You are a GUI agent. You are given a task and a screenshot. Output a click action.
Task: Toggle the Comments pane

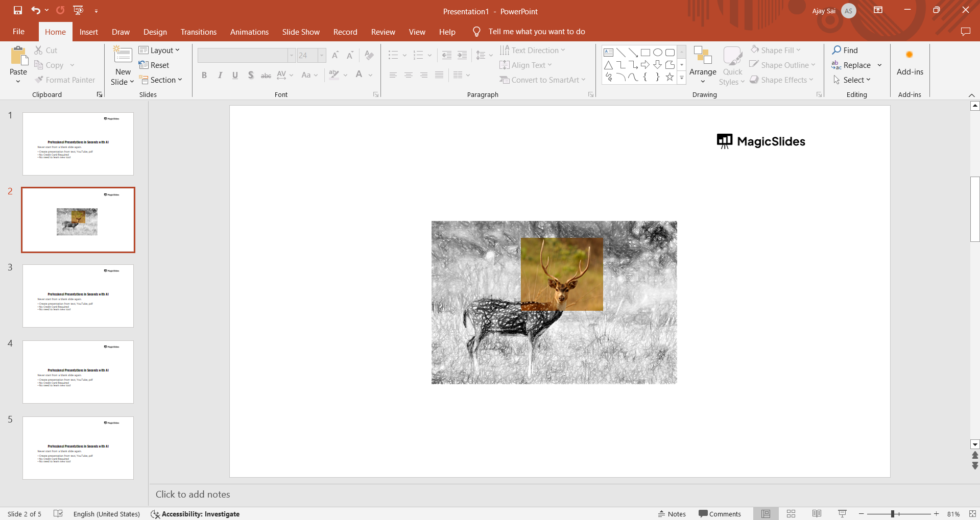720,514
